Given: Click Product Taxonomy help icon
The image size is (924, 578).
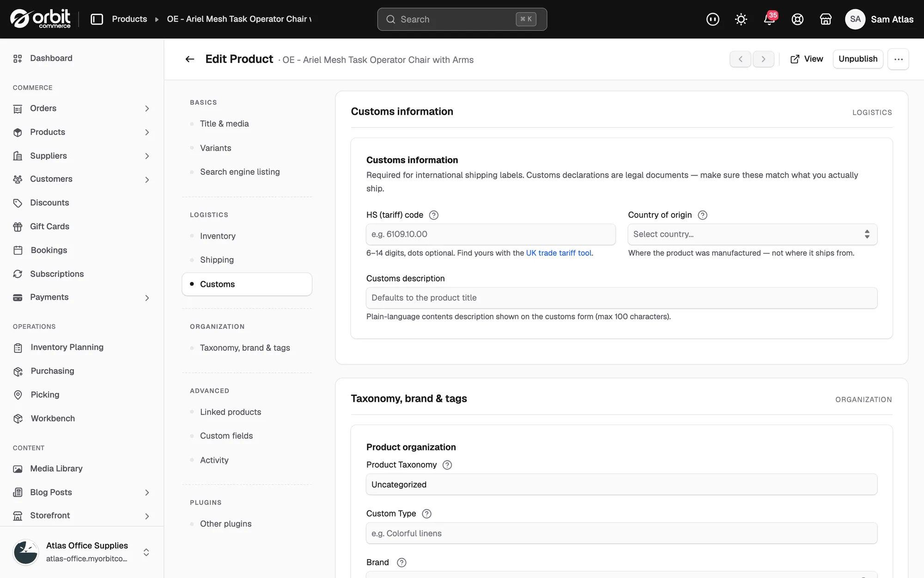Looking at the screenshot, I should coord(447,465).
